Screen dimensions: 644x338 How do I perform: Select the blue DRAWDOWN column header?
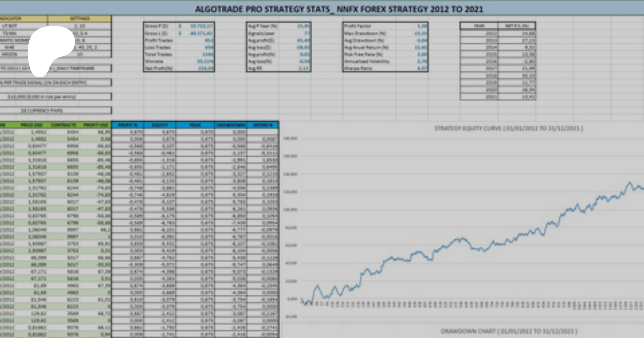pos(231,125)
